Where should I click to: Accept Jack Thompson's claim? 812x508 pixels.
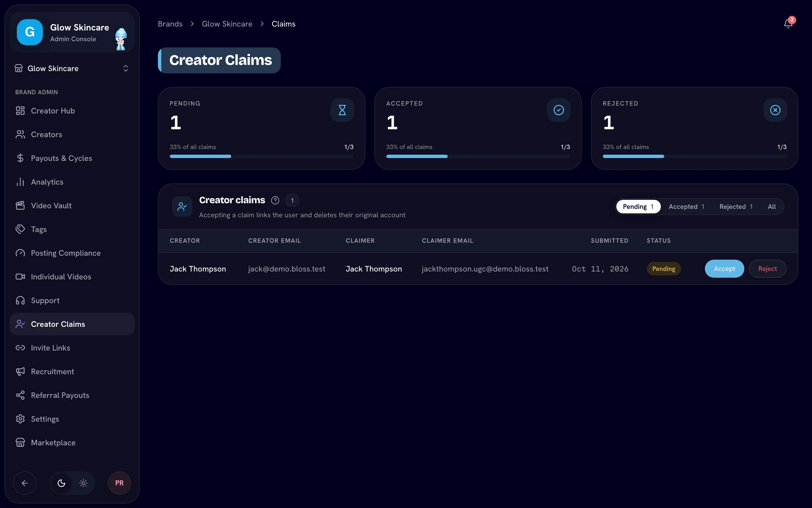(724, 269)
